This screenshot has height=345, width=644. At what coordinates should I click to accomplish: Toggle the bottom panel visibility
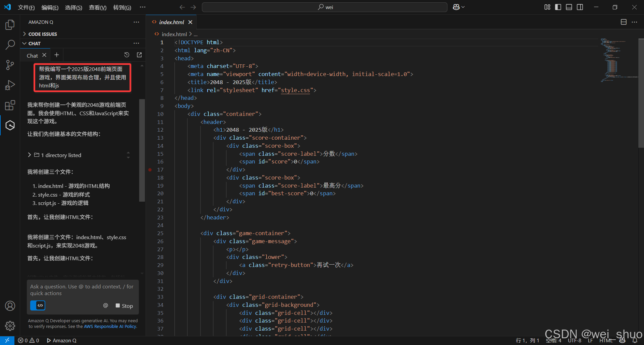(569, 7)
